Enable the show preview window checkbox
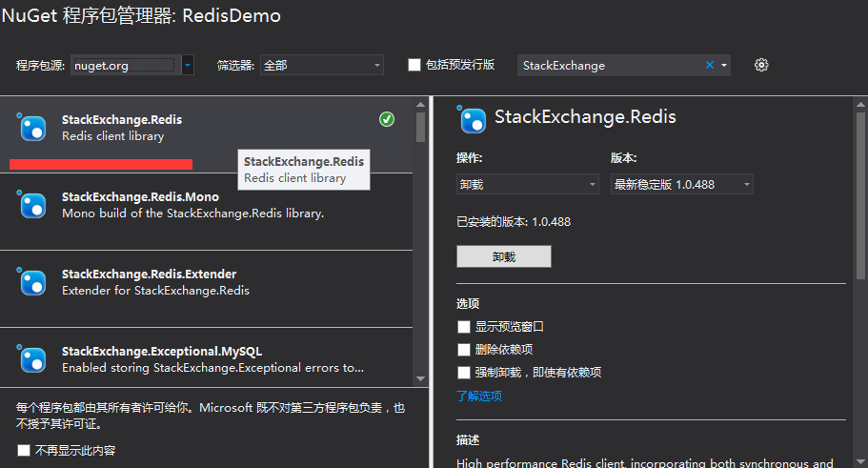 tap(464, 327)
